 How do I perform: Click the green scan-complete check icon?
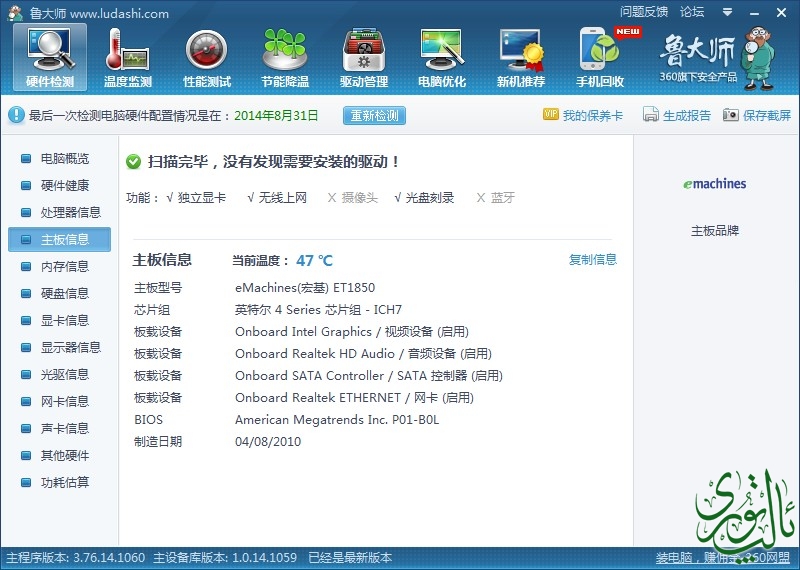coord(133,162)
